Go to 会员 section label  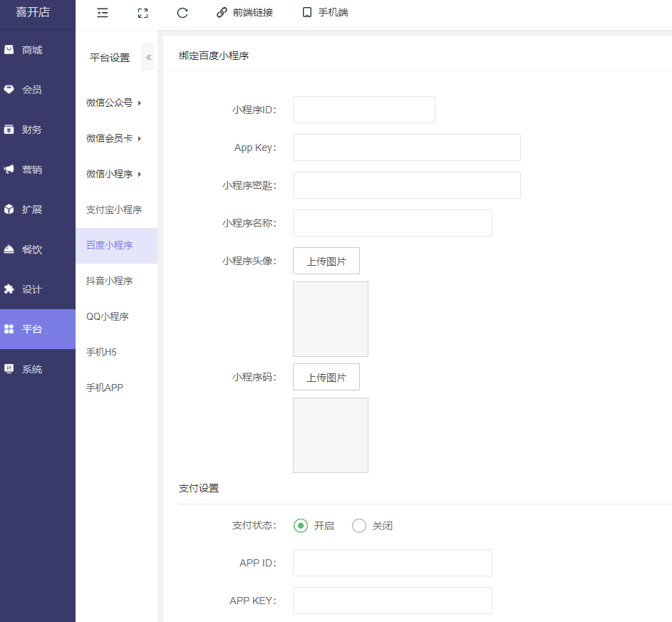tap(32, 90)
